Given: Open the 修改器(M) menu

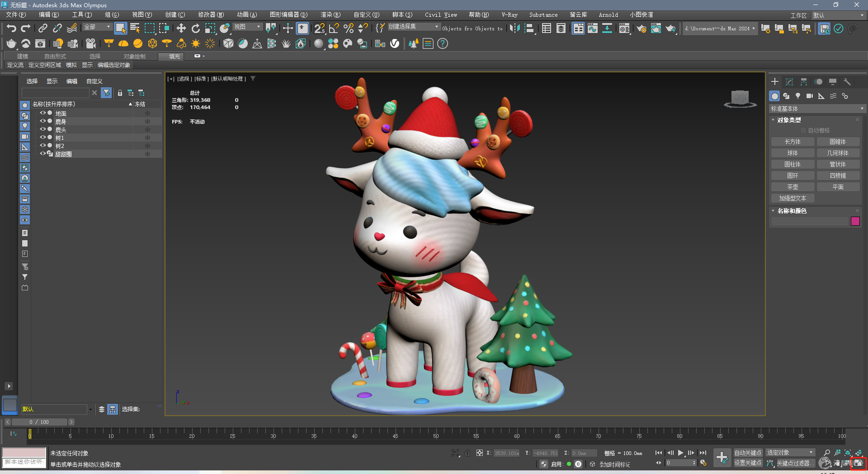Looking at the screenshot, I should [x=211, y=15].
